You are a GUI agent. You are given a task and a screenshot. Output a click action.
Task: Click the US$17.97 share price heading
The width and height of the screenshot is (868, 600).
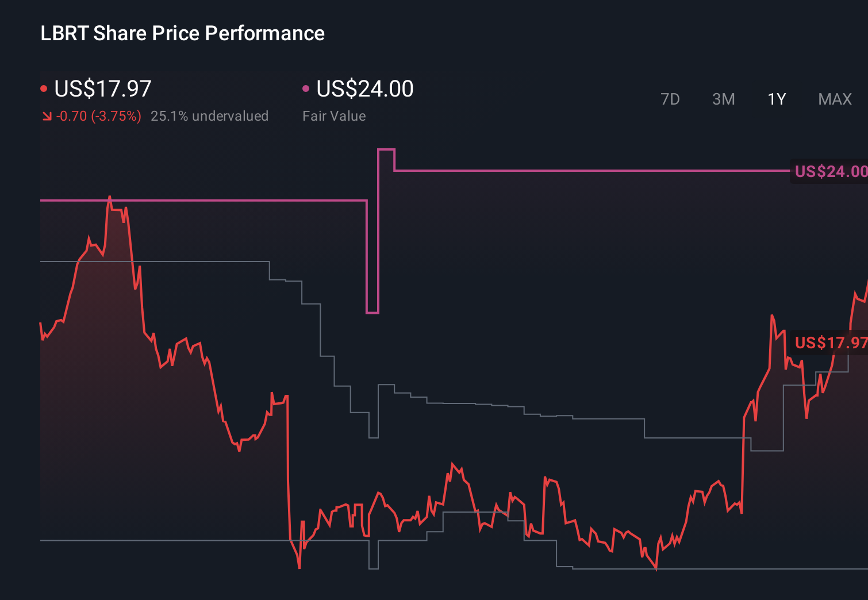[x=103, y=89]
